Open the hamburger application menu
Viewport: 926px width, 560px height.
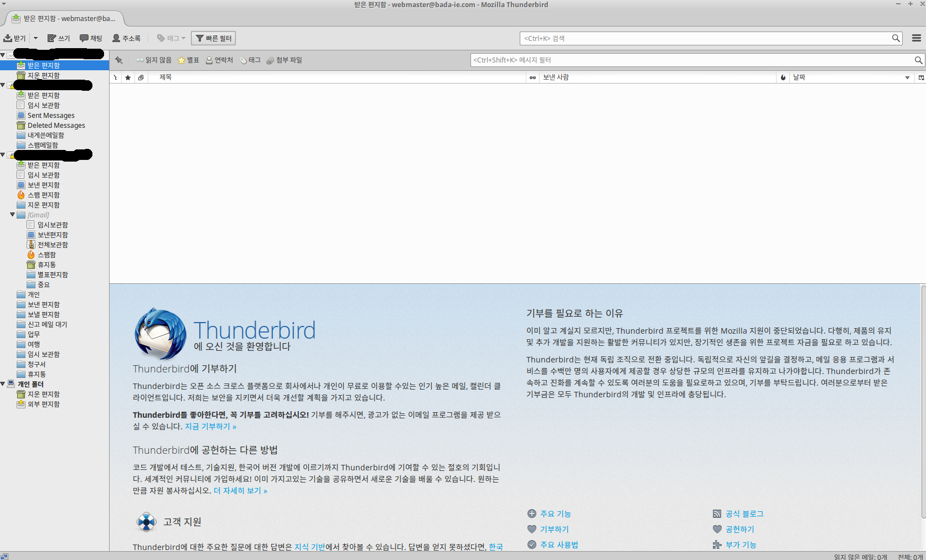(x=917, y=38)
